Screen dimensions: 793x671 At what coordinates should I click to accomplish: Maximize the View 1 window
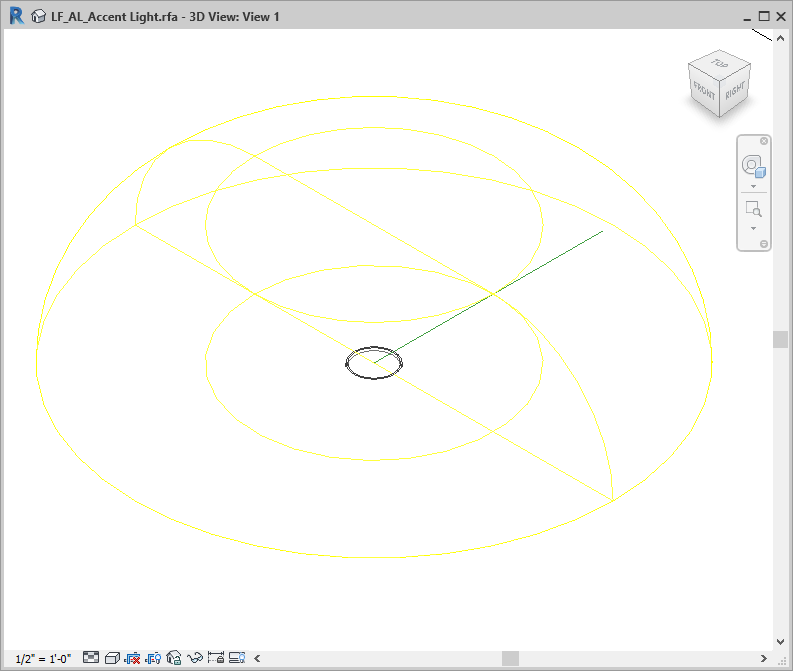point(764,16)
